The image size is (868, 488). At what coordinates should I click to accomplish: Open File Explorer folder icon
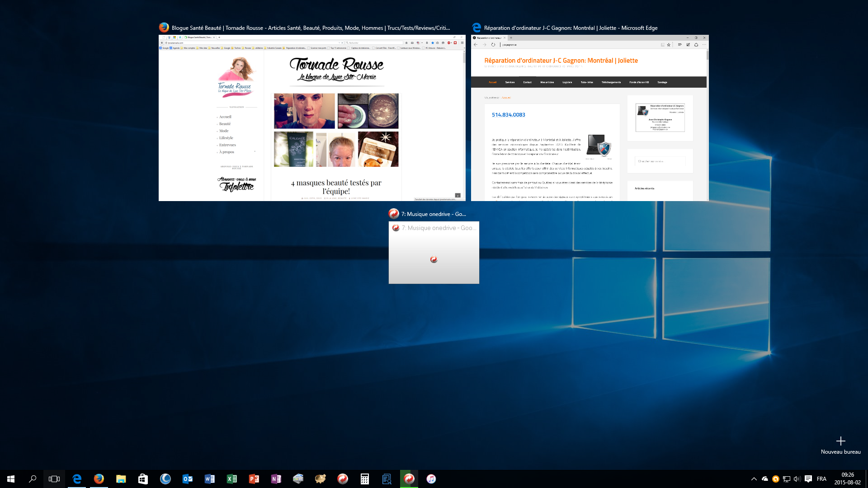pos(121,479)
